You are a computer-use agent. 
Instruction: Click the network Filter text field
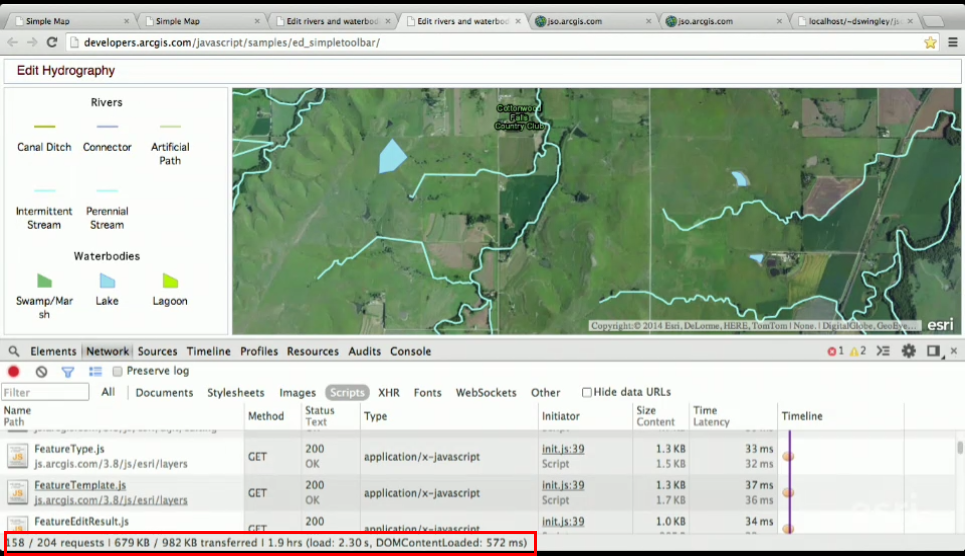46,392
